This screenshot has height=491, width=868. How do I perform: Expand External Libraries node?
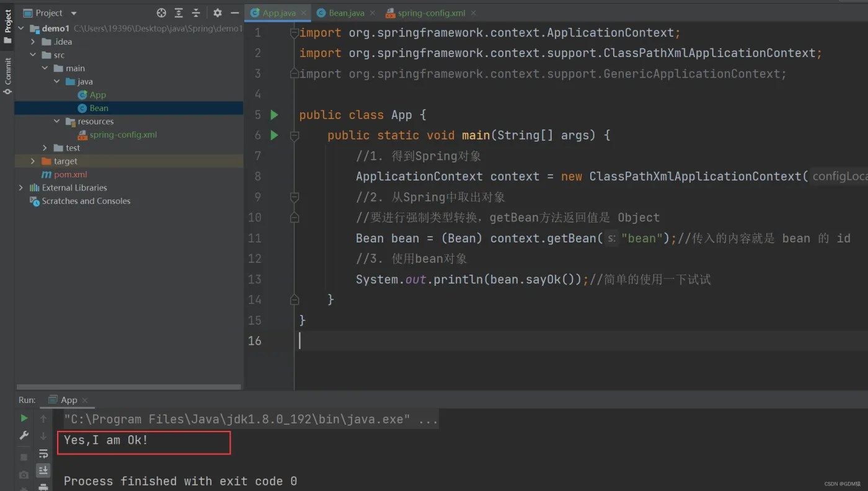[x=21, y=187]
